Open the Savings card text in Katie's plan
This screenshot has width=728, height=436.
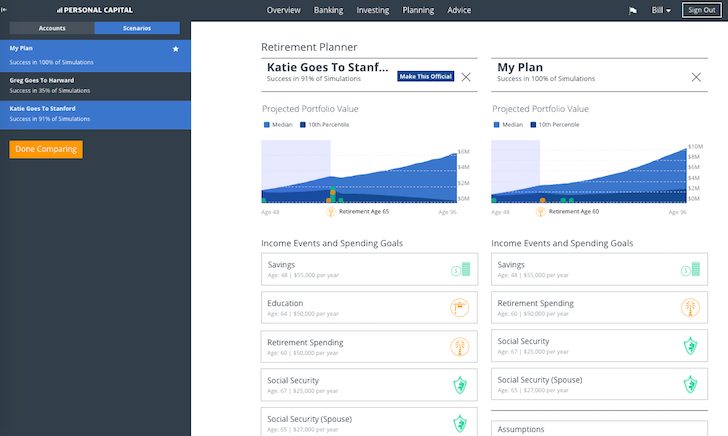(x=303, y=269)
